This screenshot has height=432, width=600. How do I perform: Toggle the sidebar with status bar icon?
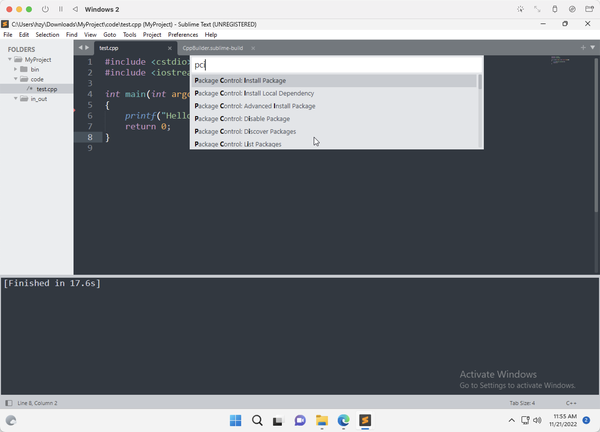(9, 403)
